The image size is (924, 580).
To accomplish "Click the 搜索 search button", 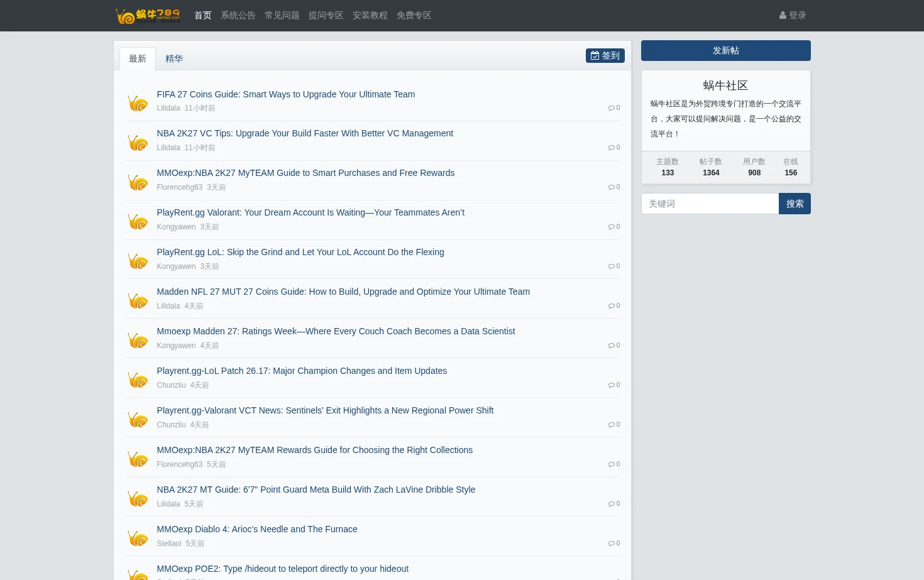I will click(795, 204).
